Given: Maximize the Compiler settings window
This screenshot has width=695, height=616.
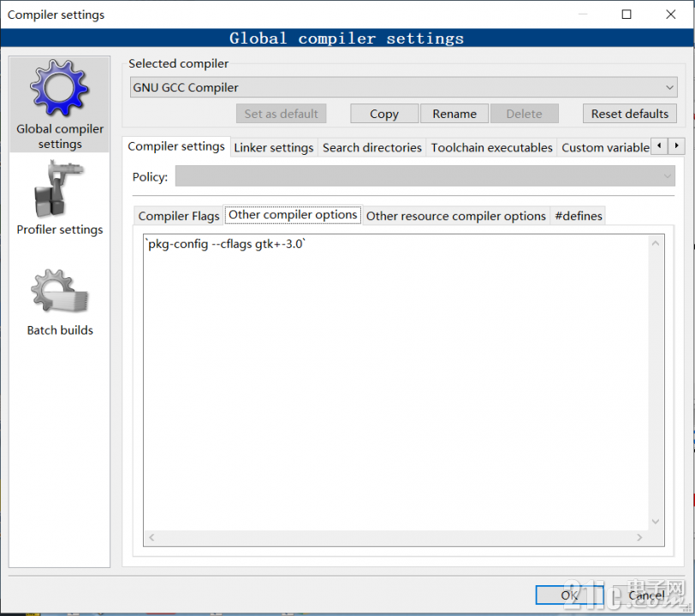Looking at the screenshot, I should tap(627, 15).
